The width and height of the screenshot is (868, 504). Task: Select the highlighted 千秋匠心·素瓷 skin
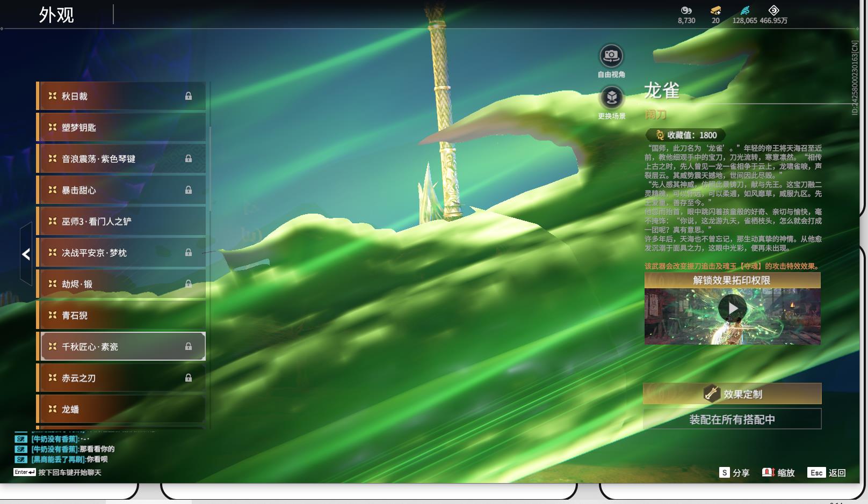(x=121, y=346)
